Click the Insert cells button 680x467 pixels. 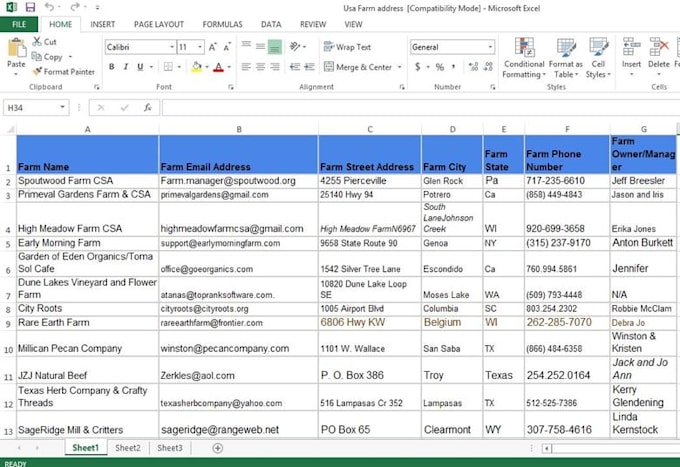(631, 56)
